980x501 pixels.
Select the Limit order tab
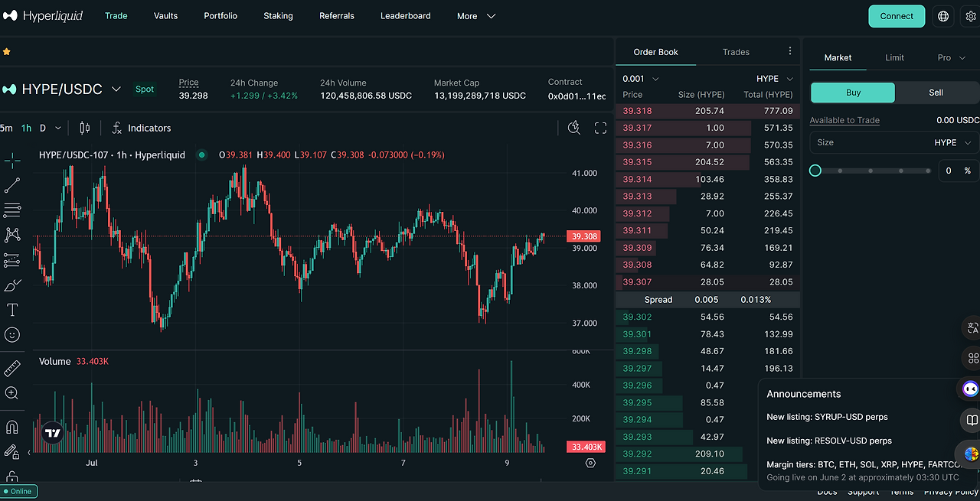click(894, 57)
